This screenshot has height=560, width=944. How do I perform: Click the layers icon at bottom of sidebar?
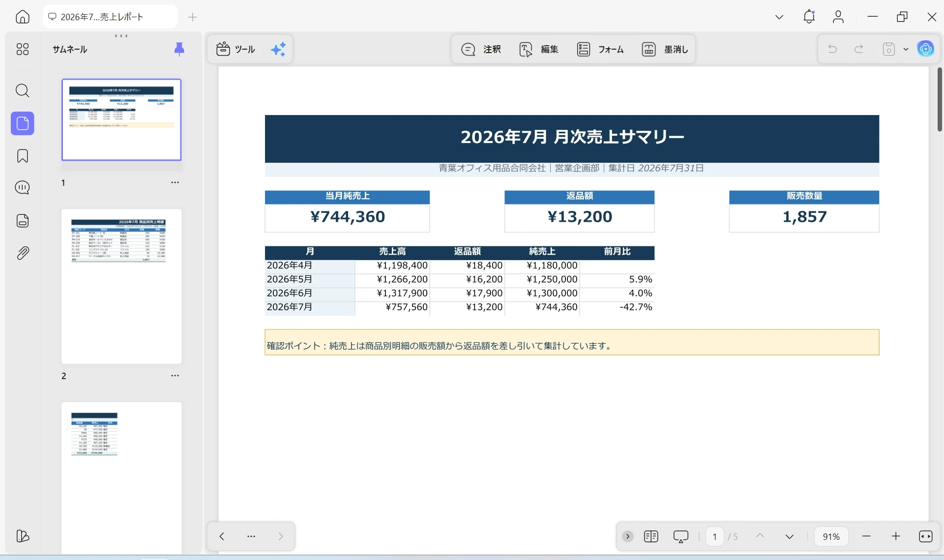[x=23, y=536]
